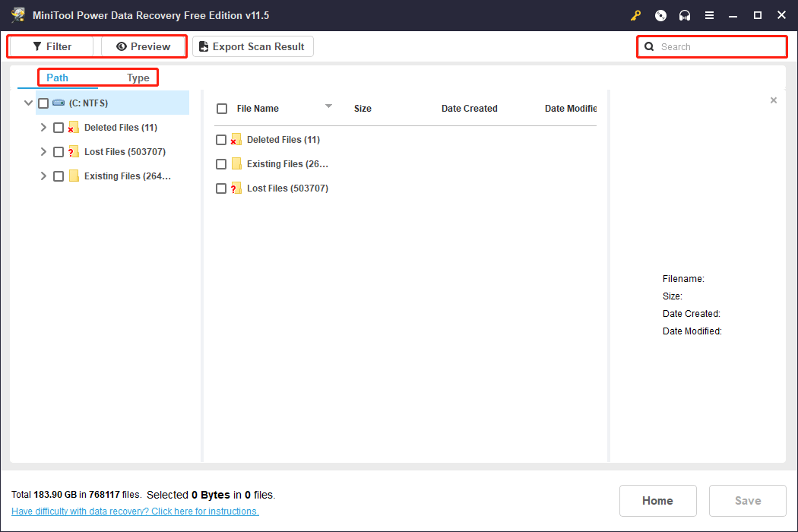Click the search magnifier icon
Viewport: 798px width, 532px height.
[649, 47]
